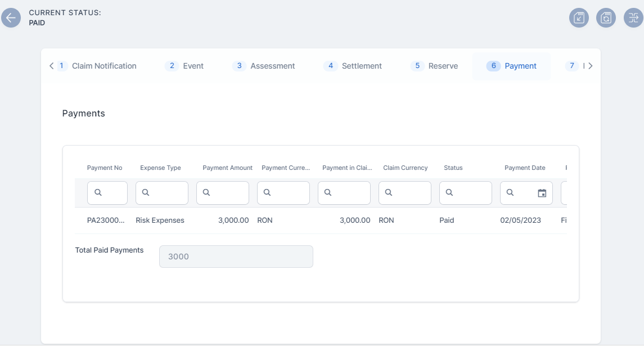Select the Risk Expenses payment row

[x=160, y=221]
